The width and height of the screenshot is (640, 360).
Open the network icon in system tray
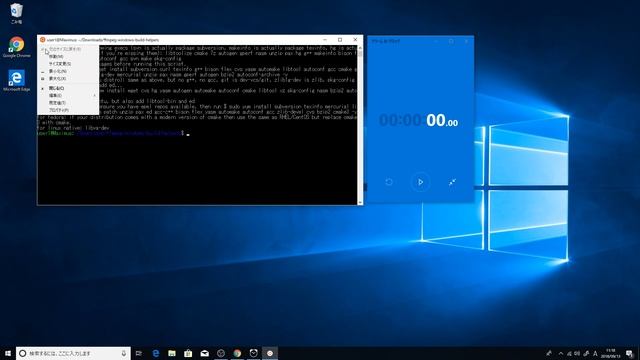(x=569, y=353)
